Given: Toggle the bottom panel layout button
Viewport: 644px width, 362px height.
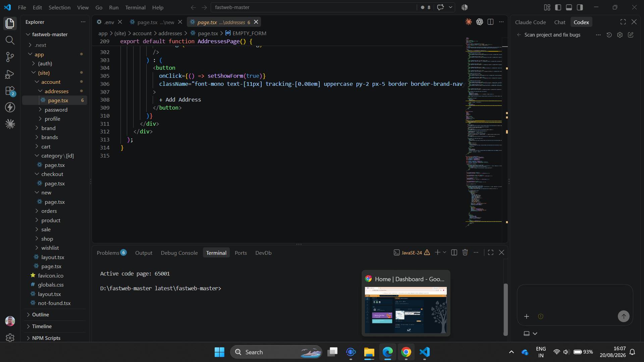Looking at the screenshot, I should [569, 7].
